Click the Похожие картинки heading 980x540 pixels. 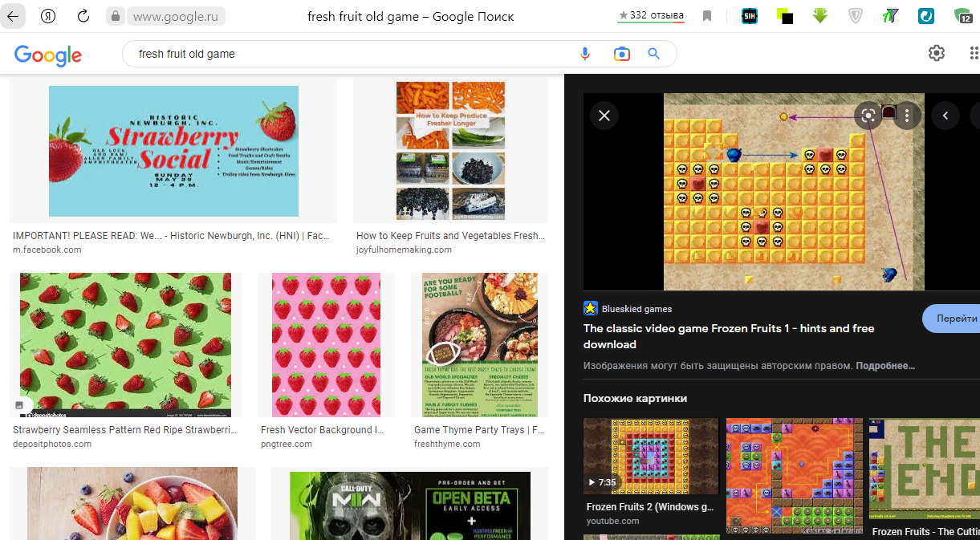pos(636,398)
